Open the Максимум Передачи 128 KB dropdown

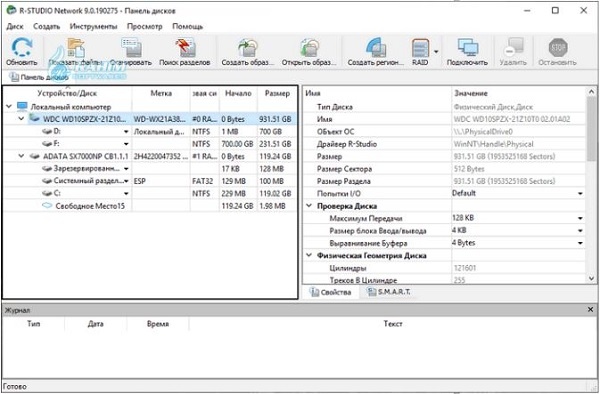(x=580, y=218)
